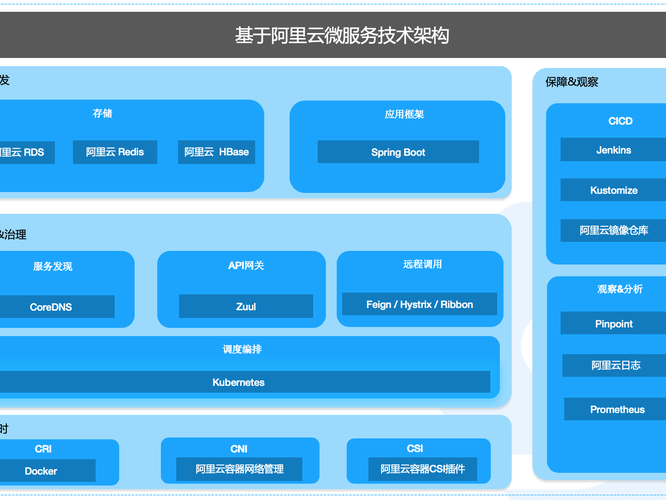Click the CICD heading
Viewport: 666px width, 500px height.
tap(621, 121)
